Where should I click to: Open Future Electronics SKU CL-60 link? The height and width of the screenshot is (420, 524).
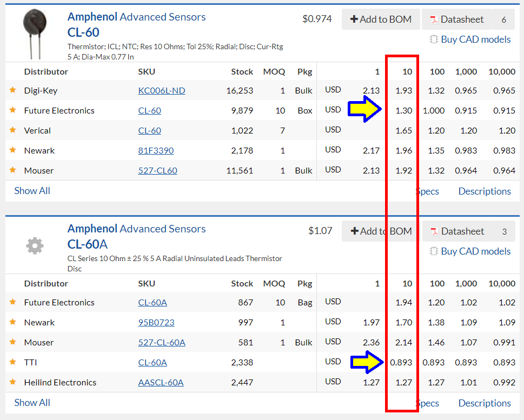click(x=150, y=111)
